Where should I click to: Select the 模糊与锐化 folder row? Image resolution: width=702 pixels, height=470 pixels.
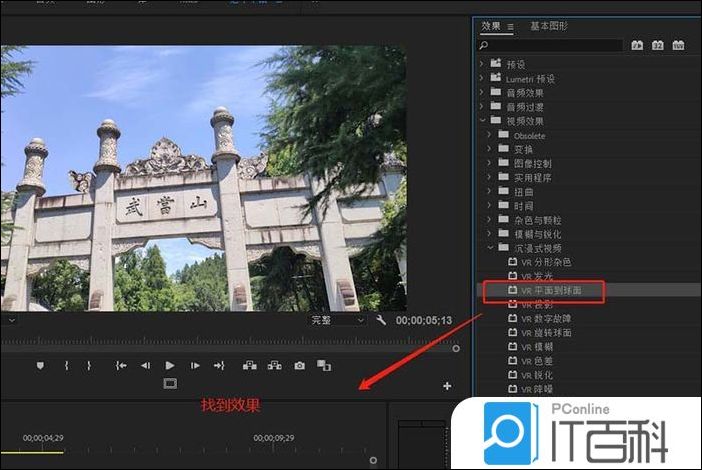tap(588, 234)
